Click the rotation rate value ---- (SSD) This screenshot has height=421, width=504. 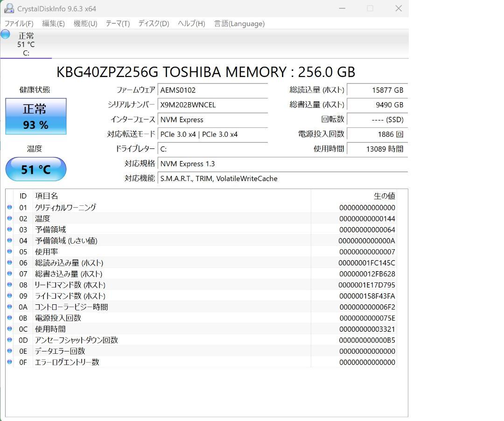[x=378, y=119]
